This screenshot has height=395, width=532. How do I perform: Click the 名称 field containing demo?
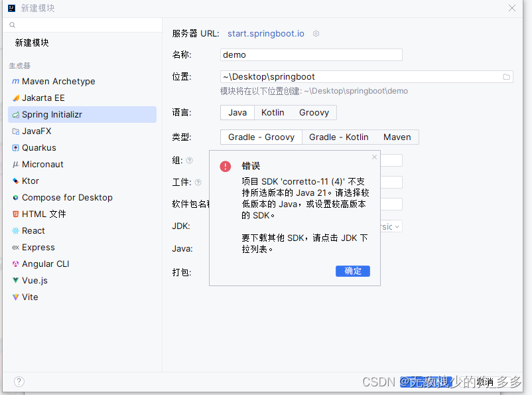(311, 54)
